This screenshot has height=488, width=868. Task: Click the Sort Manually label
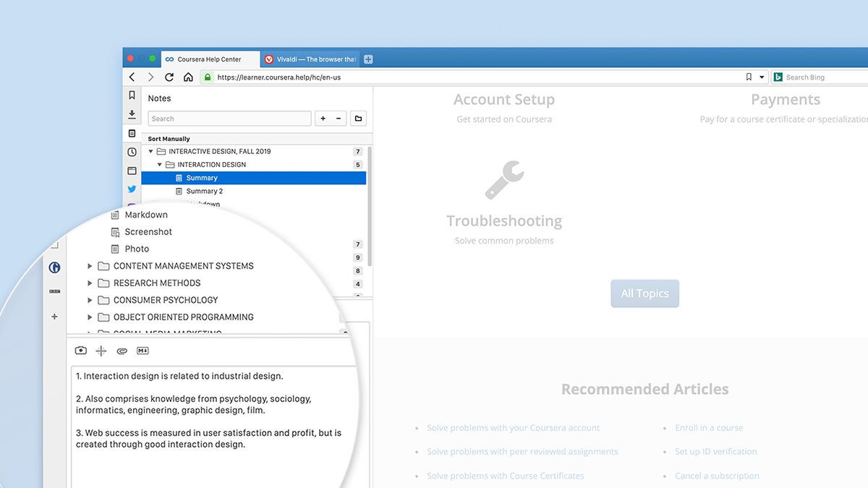[169, 139]
